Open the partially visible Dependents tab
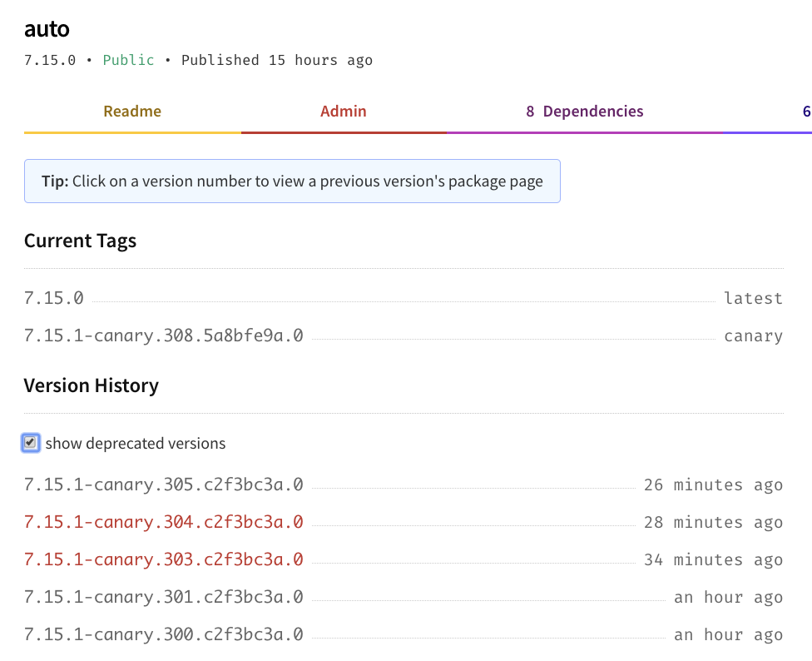The height and width of the screenshot is (661, 812). [x=804, y=111]
